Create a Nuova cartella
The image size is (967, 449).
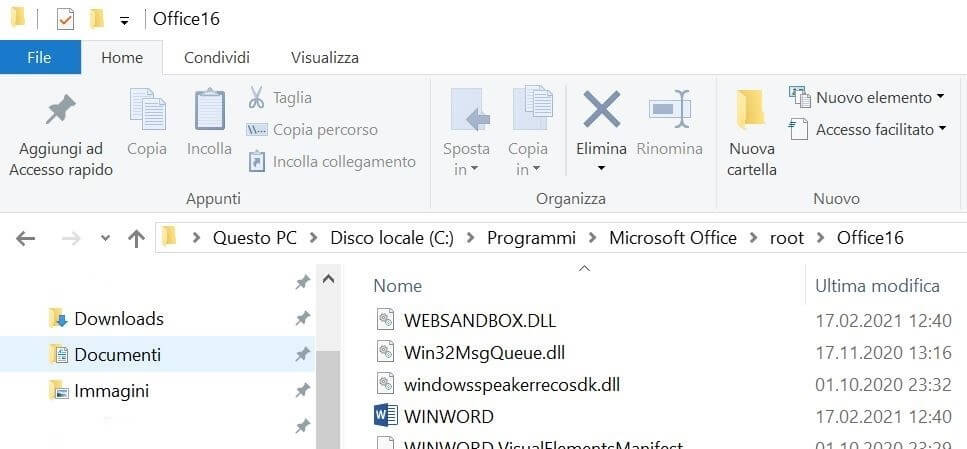click(x=751, y=133)
